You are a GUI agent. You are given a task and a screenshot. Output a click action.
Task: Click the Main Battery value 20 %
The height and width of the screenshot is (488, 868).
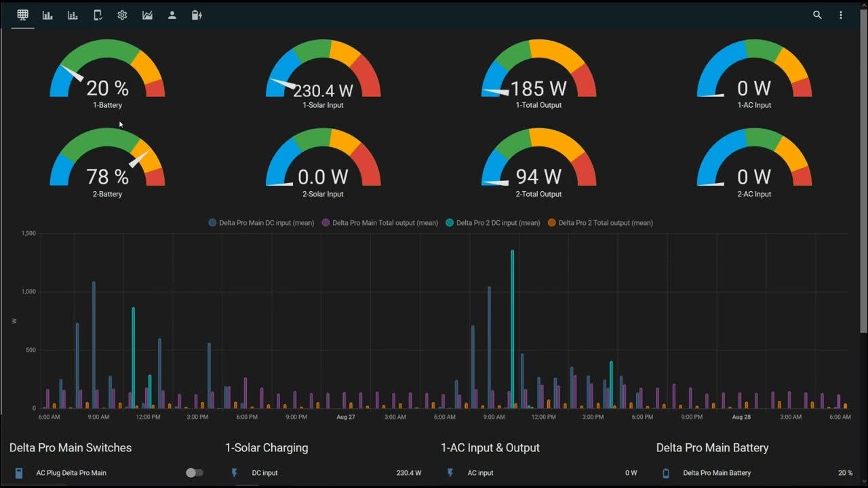coord(846,473)
